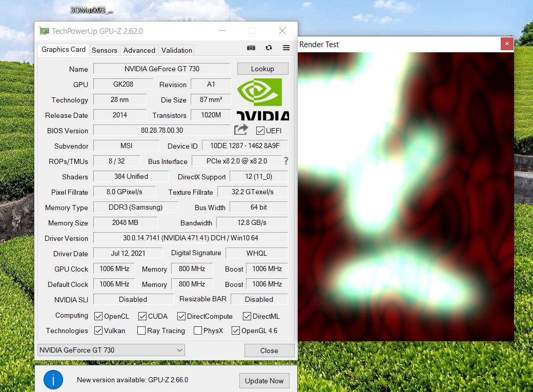Toggle the PhysX checkbox
This screenshot has height=392, width=533.
pyautogui.click(x=197, y=331)
